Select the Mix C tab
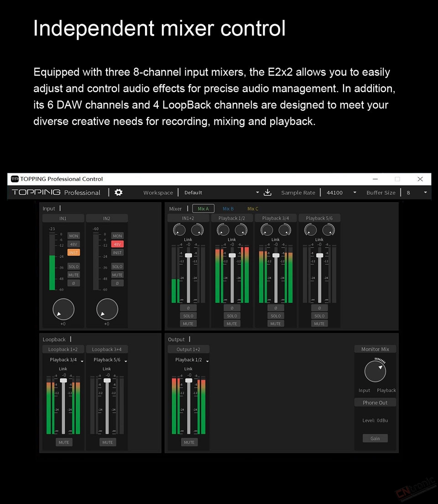The height and width of the screenshot is (504, 438). (253, 209)
